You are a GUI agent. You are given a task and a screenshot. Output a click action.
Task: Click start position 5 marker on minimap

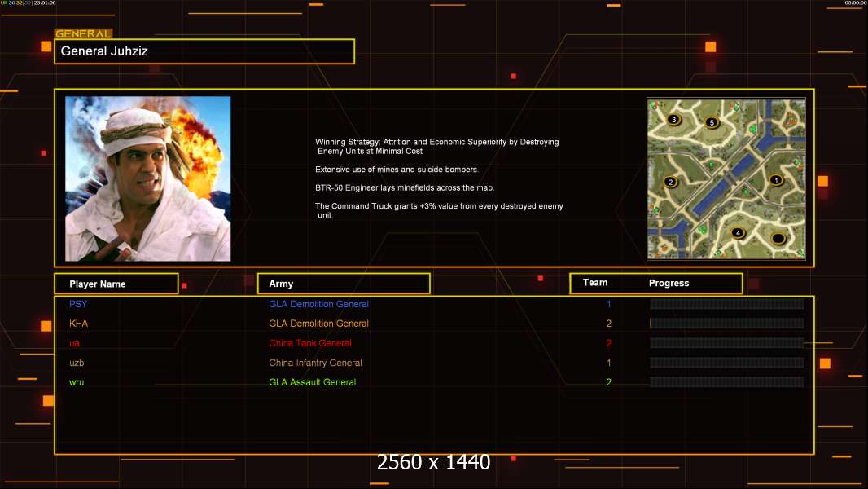coord(711,123)
